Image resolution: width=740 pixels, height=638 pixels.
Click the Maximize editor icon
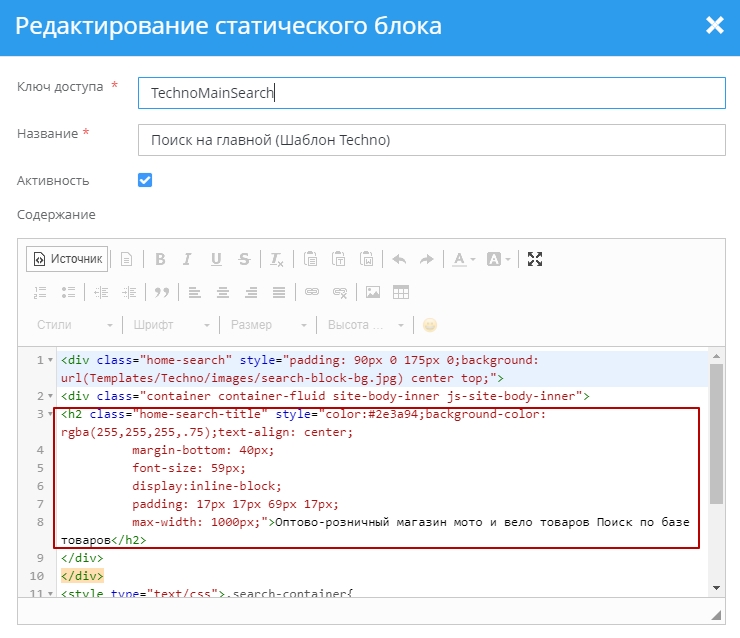point(535,259)
